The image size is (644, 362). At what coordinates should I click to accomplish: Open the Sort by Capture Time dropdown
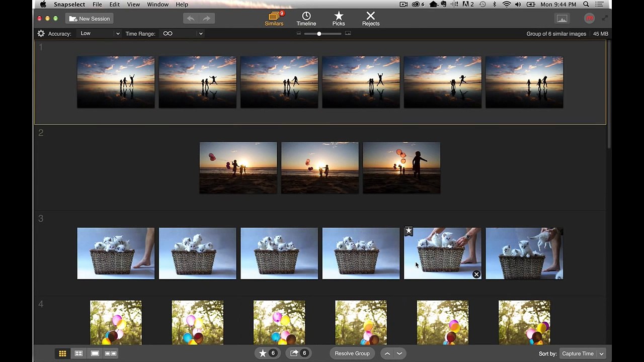click(x=583, y=354)
